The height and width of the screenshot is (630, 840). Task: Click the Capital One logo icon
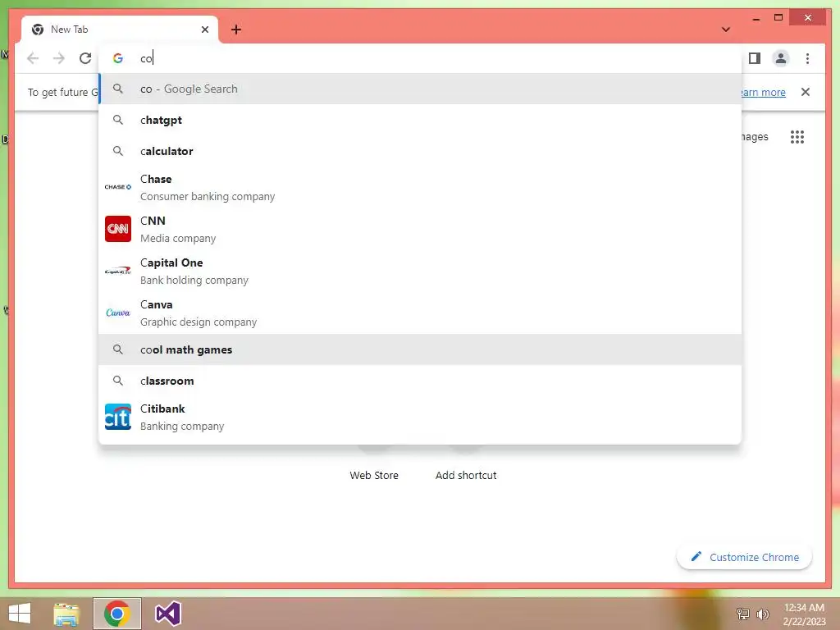(118, 271)
